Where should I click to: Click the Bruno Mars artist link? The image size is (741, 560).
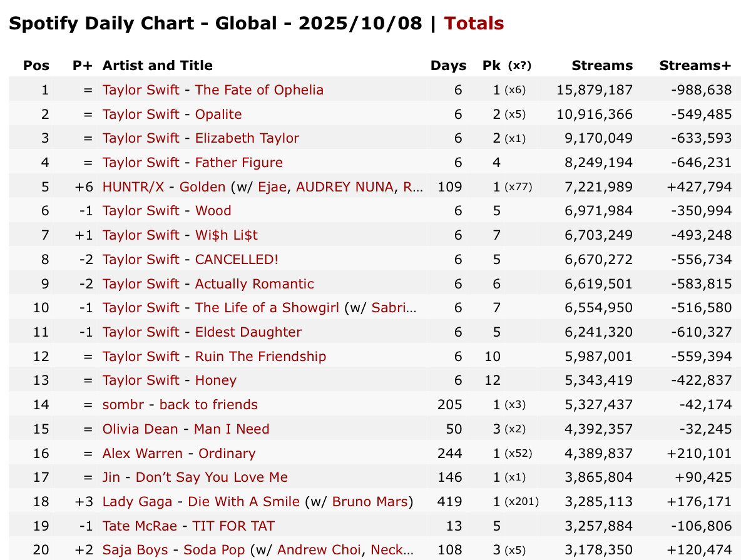[370, 502]
